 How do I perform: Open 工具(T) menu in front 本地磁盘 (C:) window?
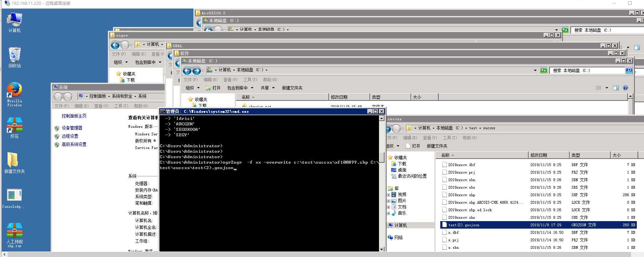(x=250, y=80)
